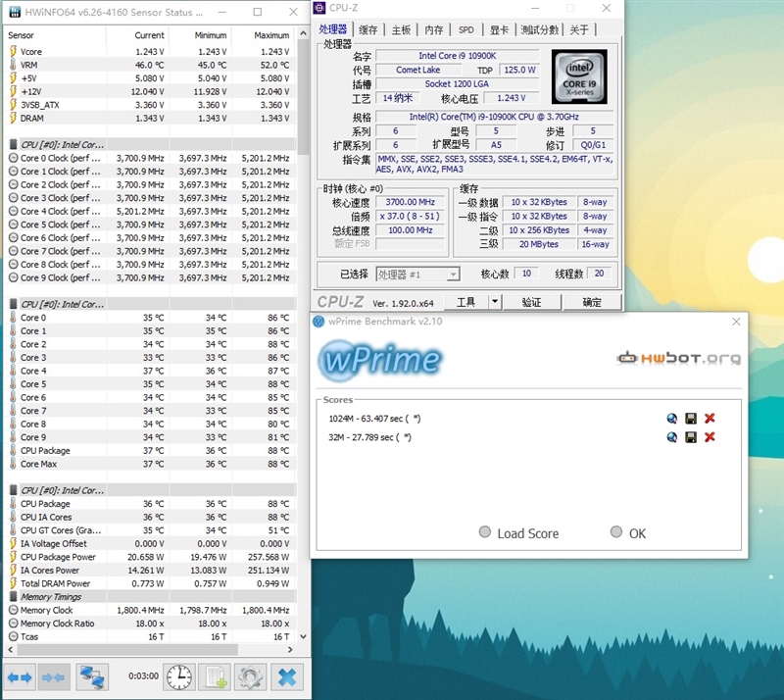Open the tools dropdown arrow in CPU-Z
784x700 pixels.
point(495,302)
